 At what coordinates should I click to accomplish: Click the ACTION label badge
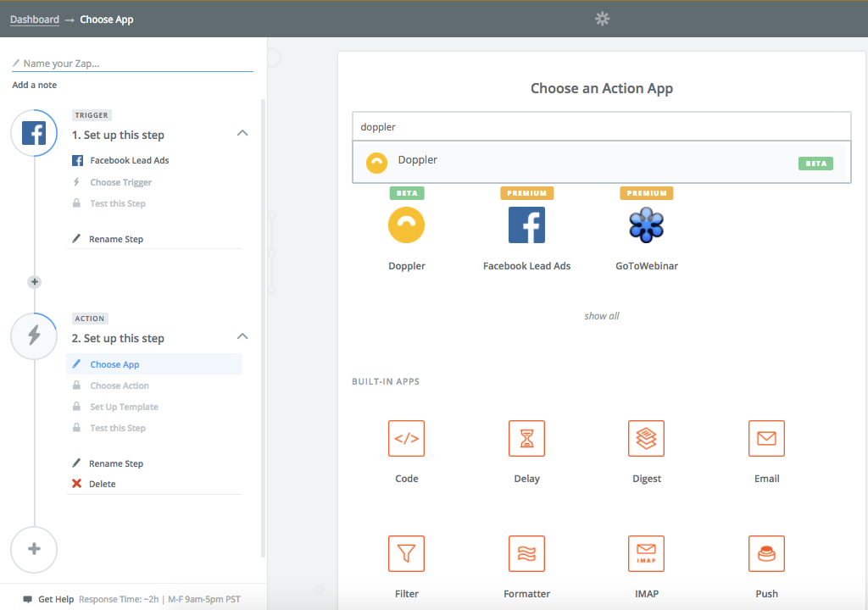click(x=90, y=319)
